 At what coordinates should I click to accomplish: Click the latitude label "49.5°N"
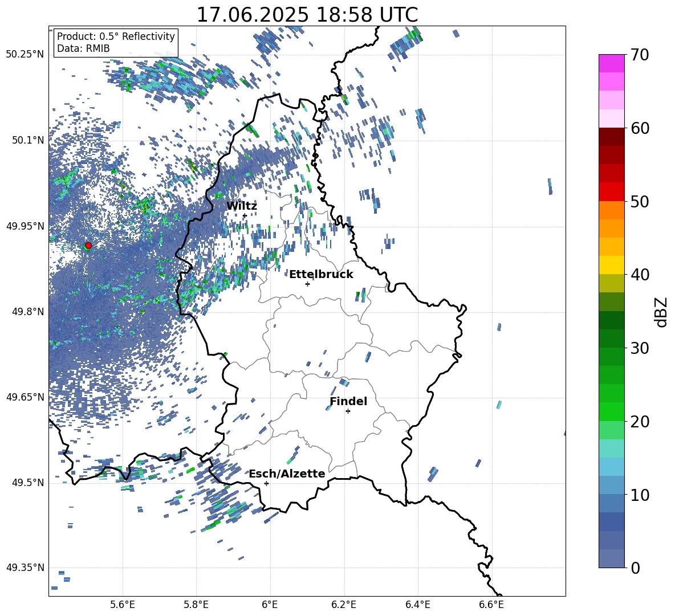[27, 483]
